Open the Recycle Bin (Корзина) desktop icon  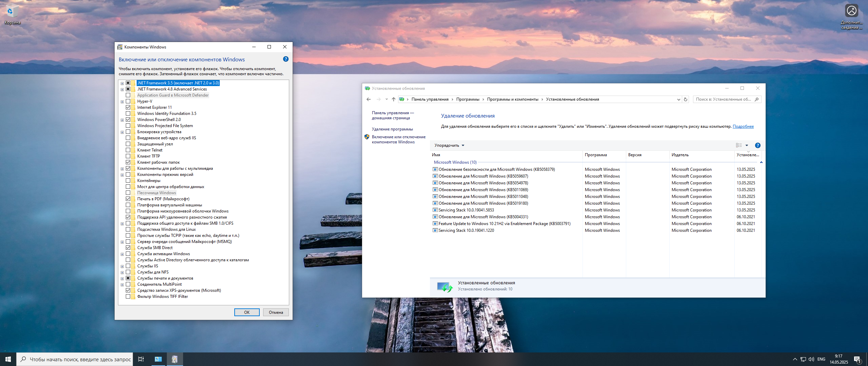pos(12,14)
